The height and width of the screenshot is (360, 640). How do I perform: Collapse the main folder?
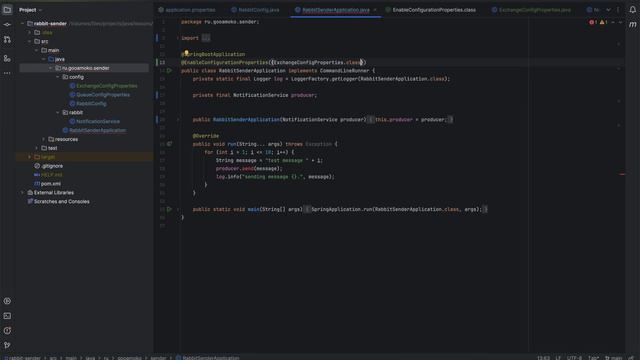tap(37, 50)
